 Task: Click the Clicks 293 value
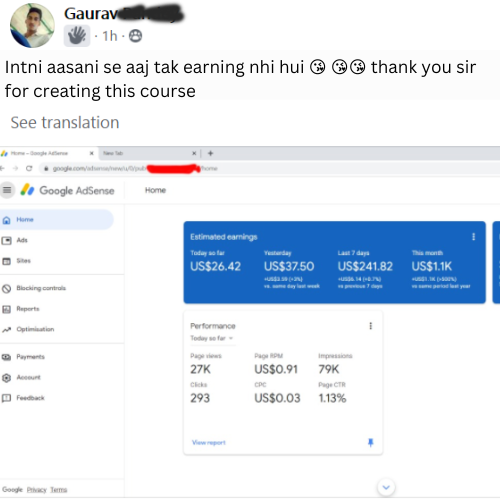click(200, 398)
